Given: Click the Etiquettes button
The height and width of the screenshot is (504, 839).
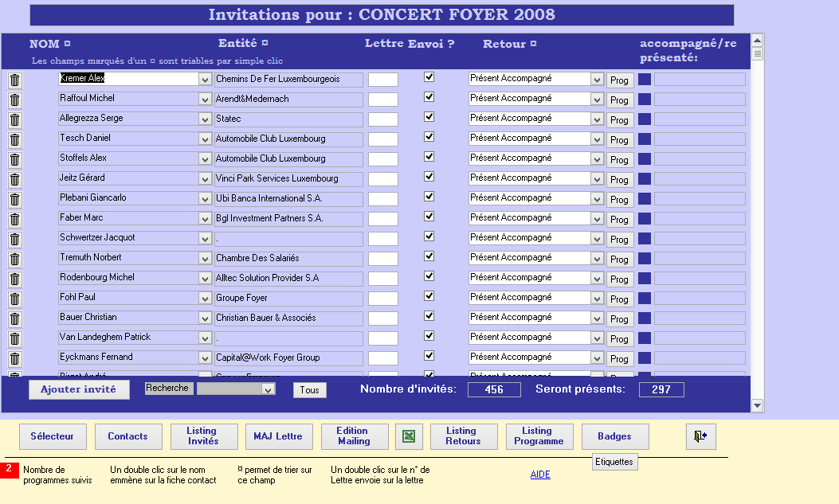Looking at the screenshot, I should pos(614,462).
